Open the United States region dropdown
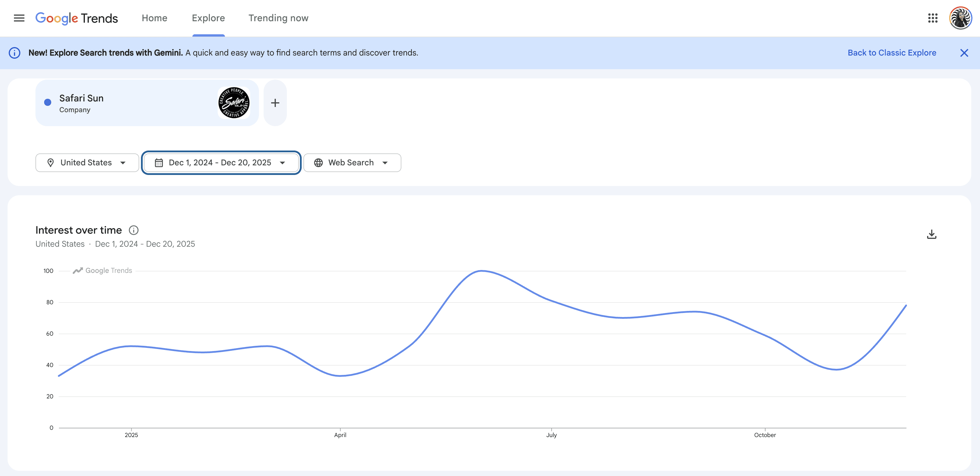Viewport: 980px width, 476px height. (87, 163)
